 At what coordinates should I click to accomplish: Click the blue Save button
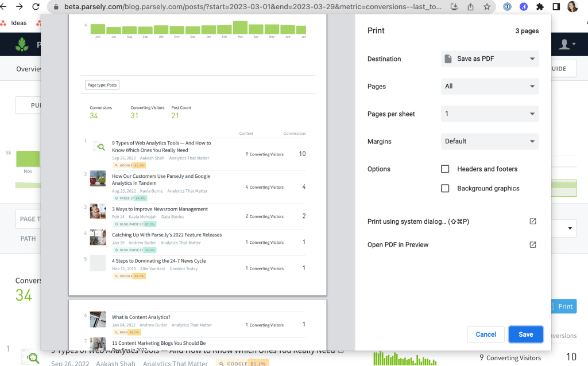point(525,334)
